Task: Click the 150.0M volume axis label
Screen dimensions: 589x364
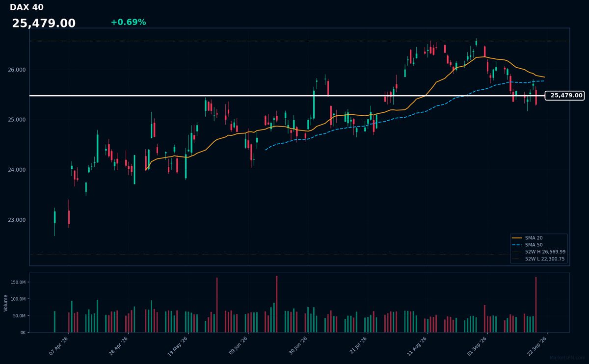Action: click(x=18, y=283)
